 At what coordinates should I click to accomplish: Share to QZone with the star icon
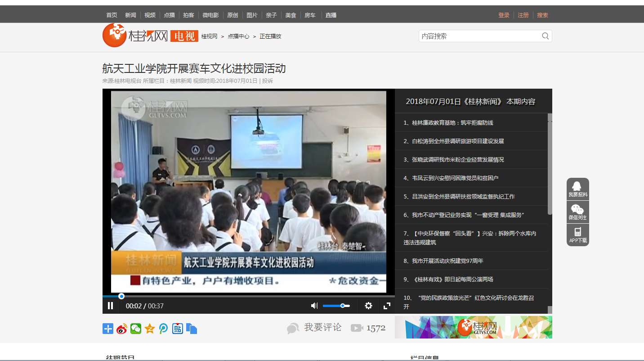tap(150, 329)
